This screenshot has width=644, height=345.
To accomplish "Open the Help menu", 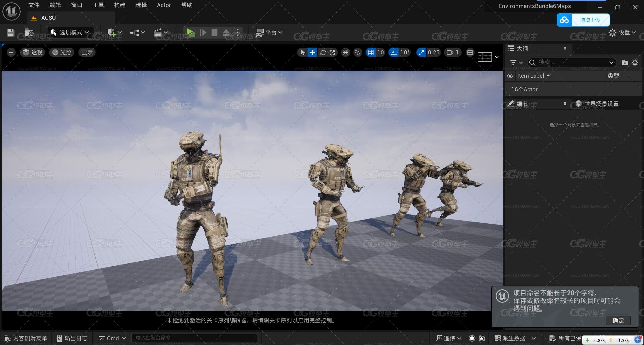I will pos(186,5).
